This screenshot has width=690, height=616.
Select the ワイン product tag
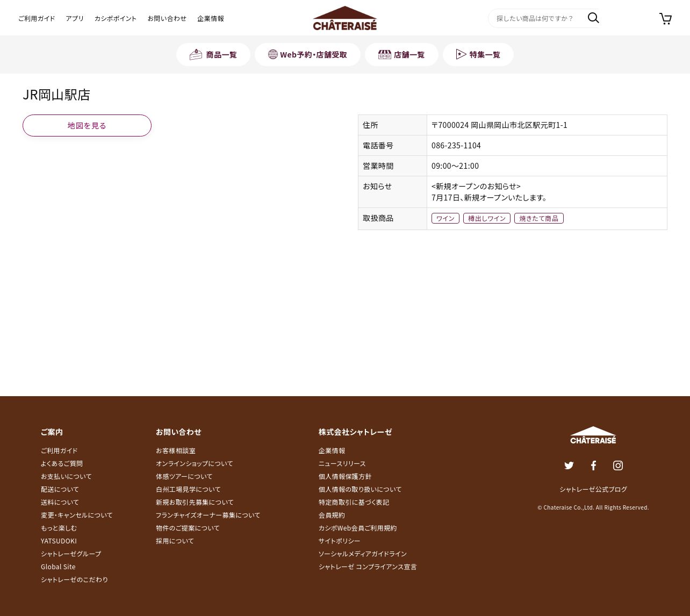tap(445, 218)
